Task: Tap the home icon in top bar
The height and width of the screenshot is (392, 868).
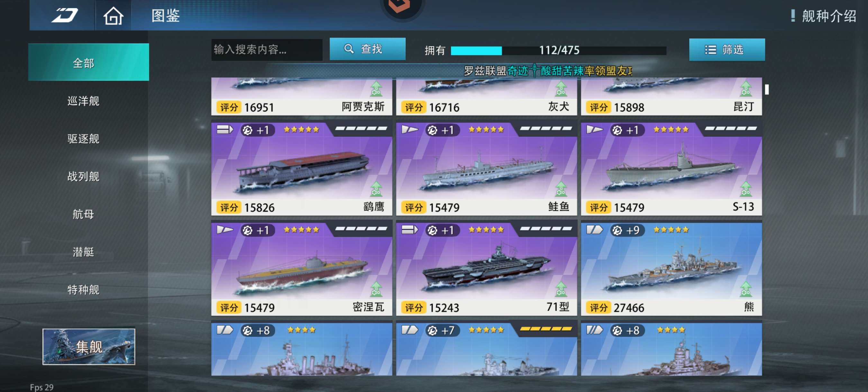Action: click(113, 16)
